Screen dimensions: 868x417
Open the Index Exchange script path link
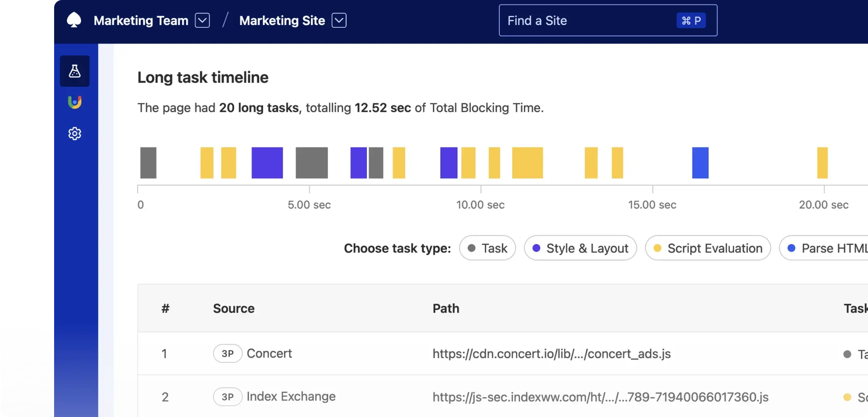600,396
